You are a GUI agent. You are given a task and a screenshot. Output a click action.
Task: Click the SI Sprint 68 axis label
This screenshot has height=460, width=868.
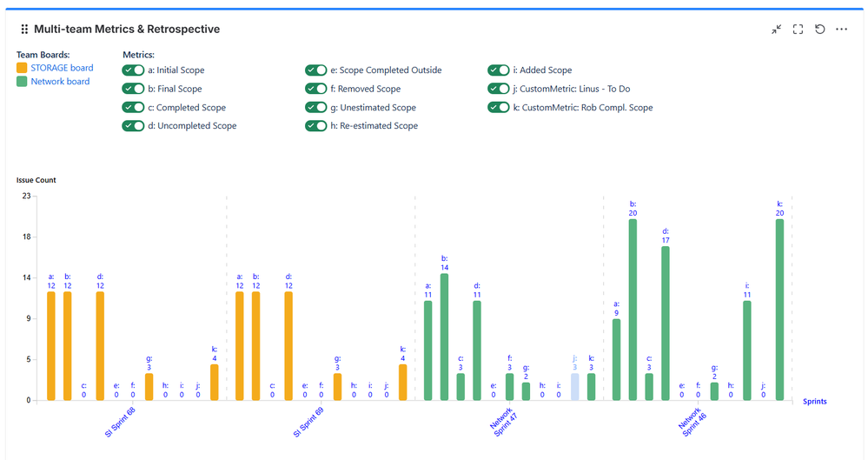[x=119, y=423]
